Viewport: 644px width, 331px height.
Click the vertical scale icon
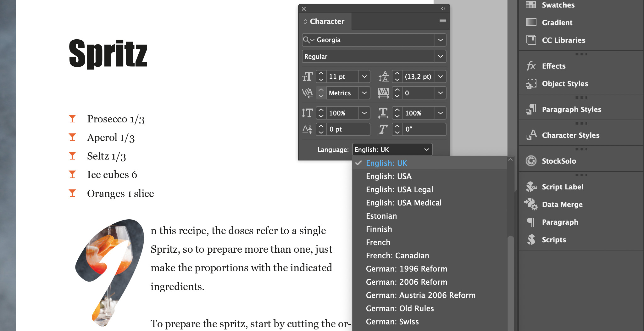point(307,113)
